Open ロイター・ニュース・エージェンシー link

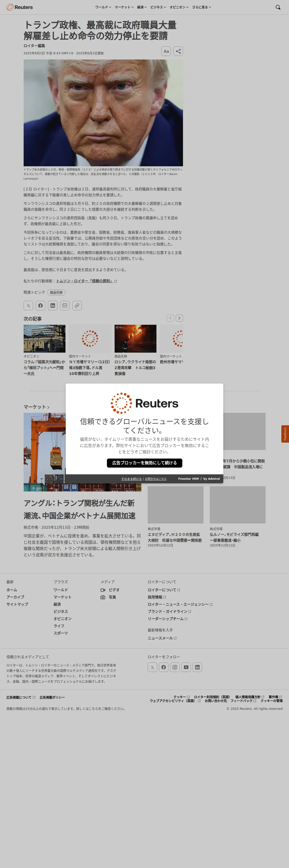click(180, 605)
